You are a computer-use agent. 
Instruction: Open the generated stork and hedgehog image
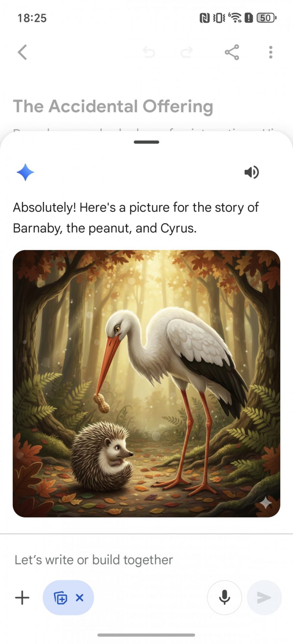pos(146,383)
